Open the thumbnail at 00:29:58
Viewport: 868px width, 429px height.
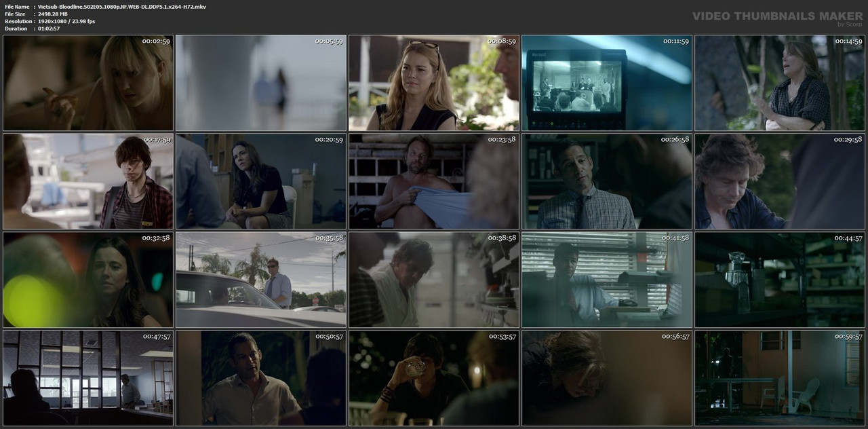780,181
